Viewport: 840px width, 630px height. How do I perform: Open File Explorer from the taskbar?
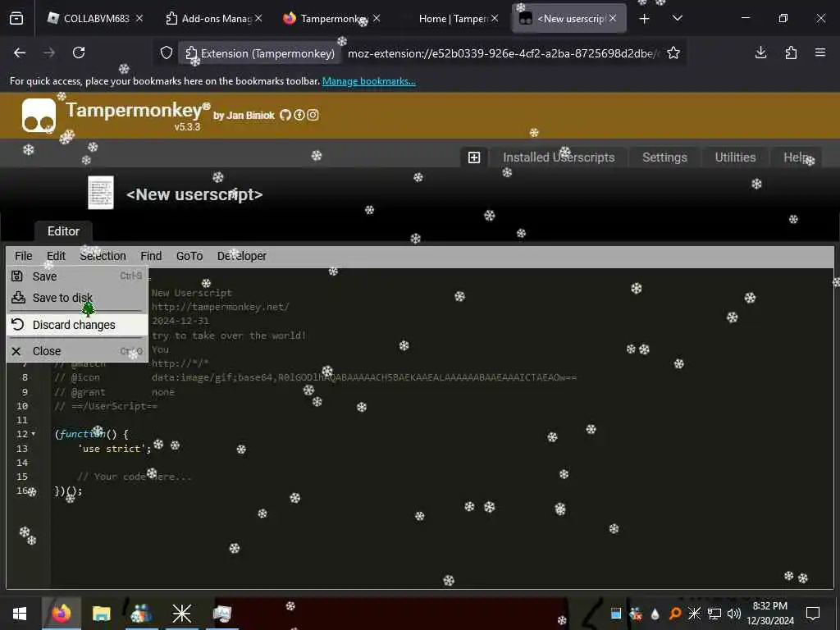tap(101, 614)
